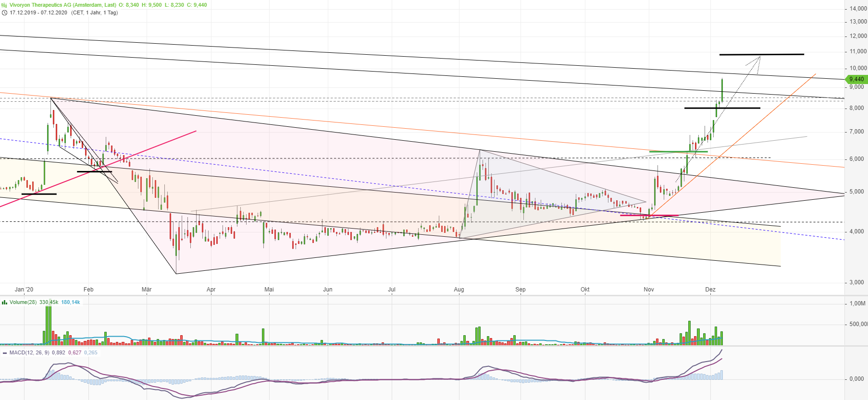Open the Volume(28) indicator label
The height and width of the screenshot is (400, 868).
pyautogui.click(x=23, y=302)
